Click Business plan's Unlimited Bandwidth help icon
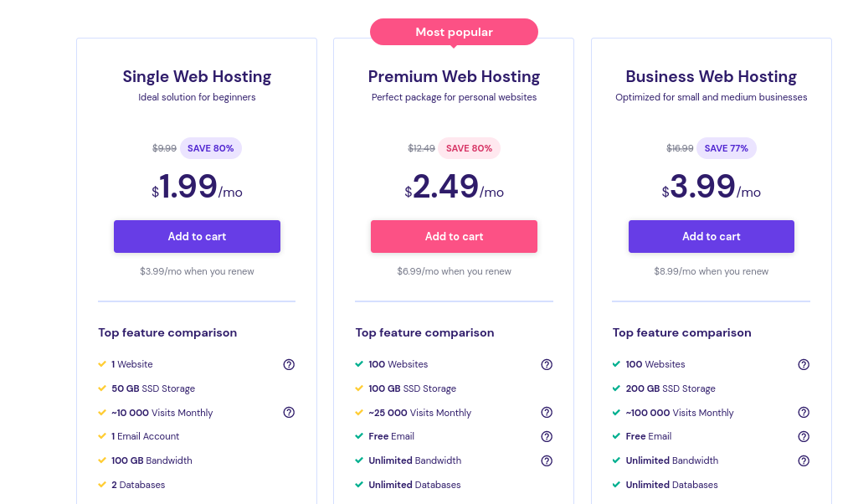Viewport: 853px width, 504px height. pyautogui.click(x=804, y=460)
